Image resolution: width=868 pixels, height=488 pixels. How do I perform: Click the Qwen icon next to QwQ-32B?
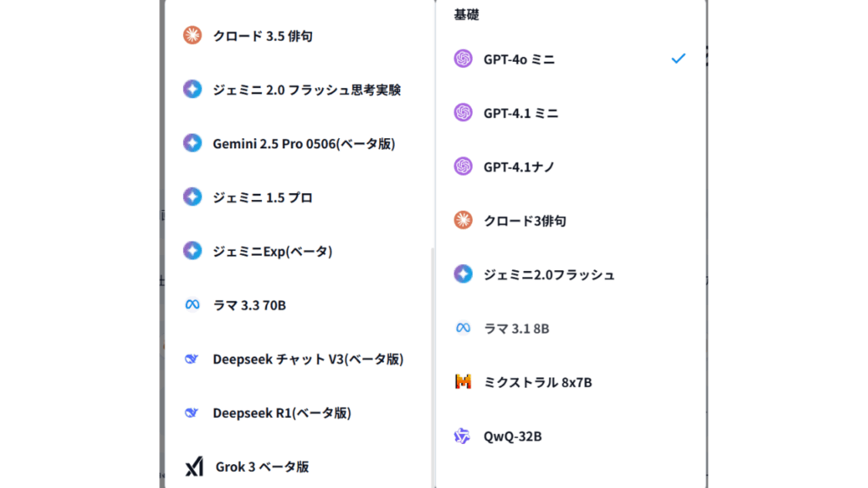(463, 436)
